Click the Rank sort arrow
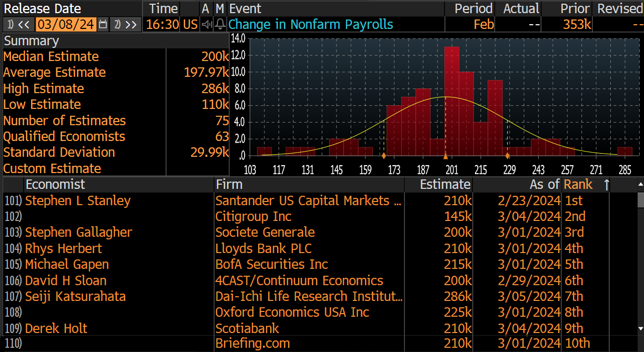 coord(606,185)
